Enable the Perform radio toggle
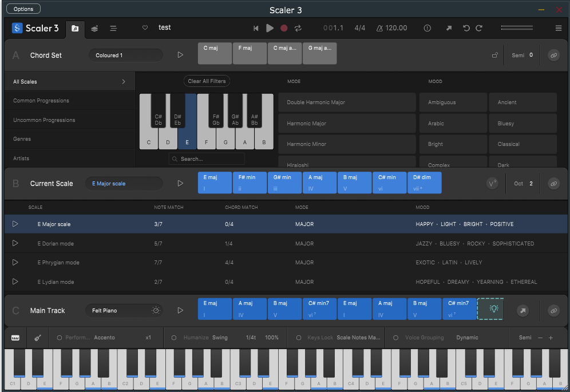Viewport: 570px width, 392px height. tap(60, 338)
